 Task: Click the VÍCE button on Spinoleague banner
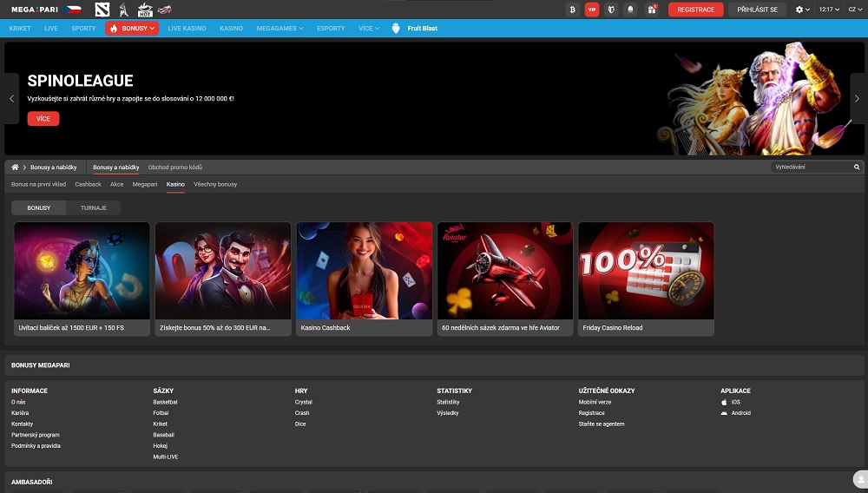coord(43,118)
